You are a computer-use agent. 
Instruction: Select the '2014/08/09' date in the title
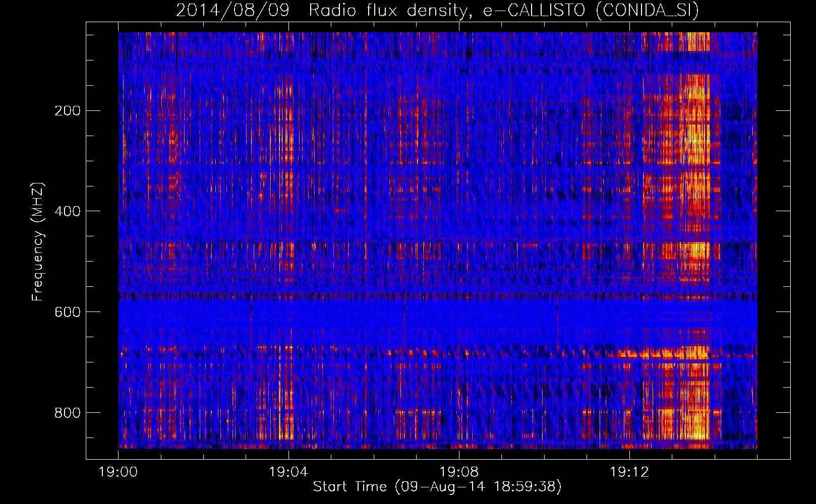point(232,10)
